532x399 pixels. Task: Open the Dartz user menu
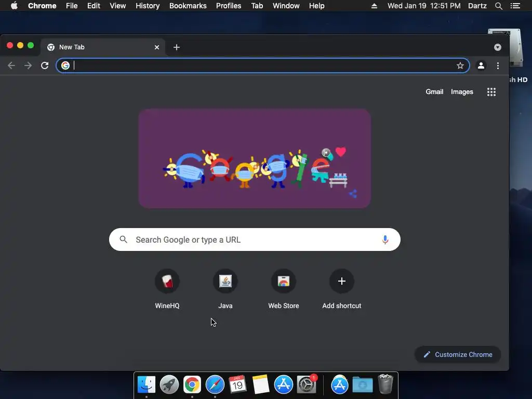(x=477, y=6)
